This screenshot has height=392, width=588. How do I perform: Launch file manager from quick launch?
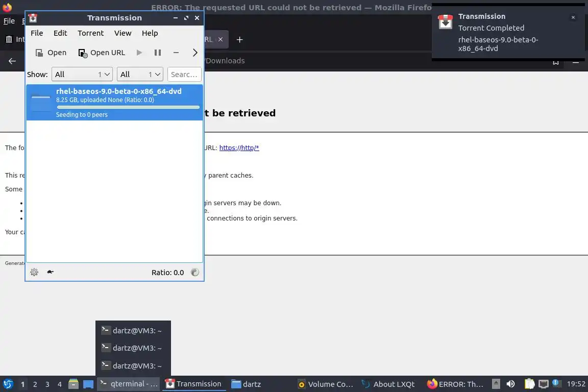[73, 384]
